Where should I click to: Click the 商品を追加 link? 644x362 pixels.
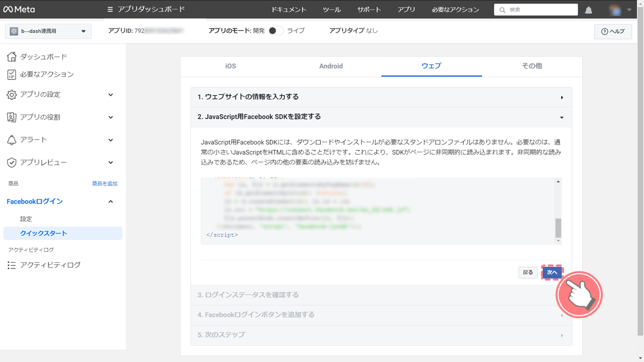[x=105, y=184]
